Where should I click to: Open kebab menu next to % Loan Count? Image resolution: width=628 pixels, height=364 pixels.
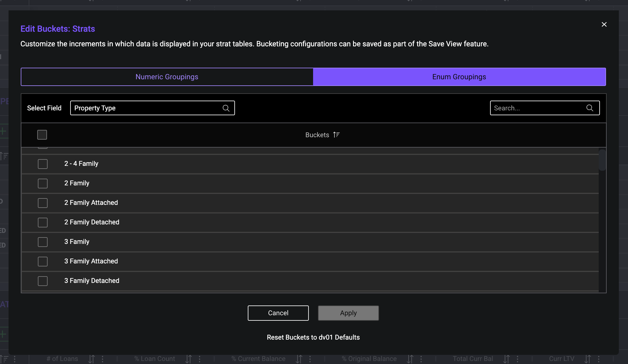click(200, 359)
